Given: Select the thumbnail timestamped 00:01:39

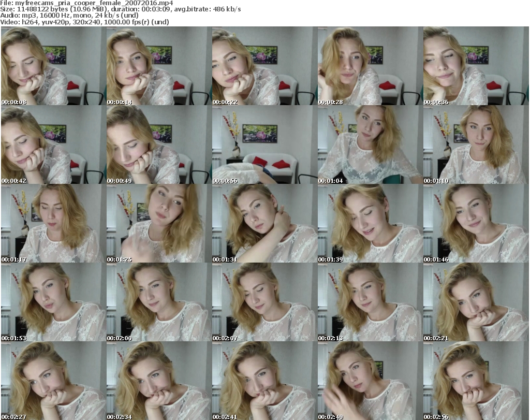Looking at the screenshot, I should (x=370, y=224).
